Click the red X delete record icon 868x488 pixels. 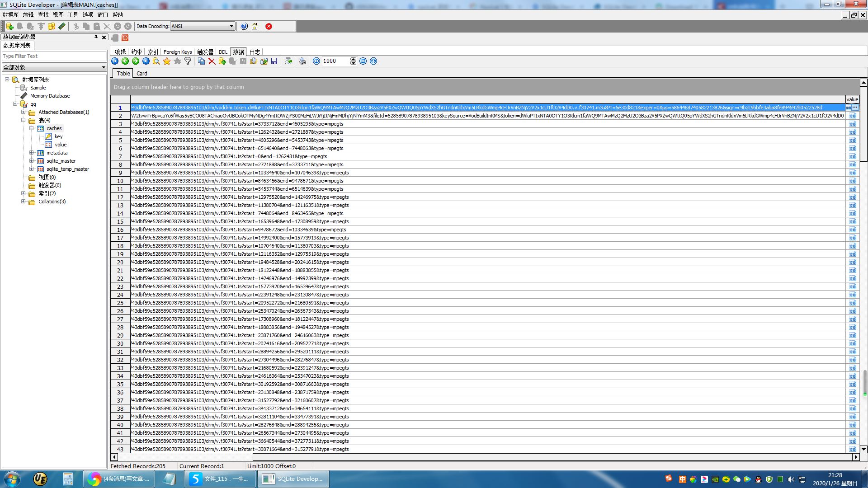pos(212,61)
